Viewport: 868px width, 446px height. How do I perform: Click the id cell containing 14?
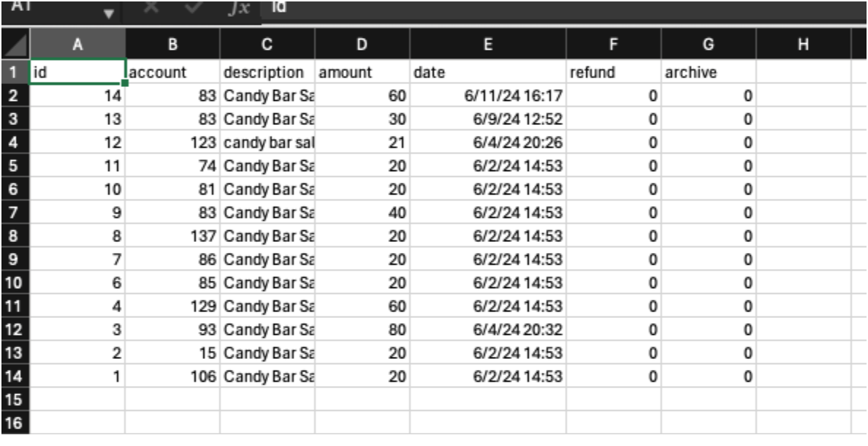click(77, 96)
